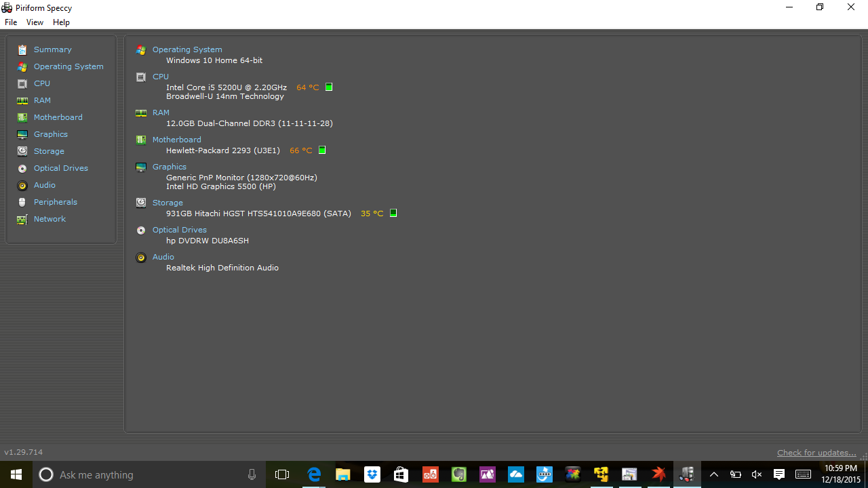
Task: Click the monitor icon beside Graphics heading
Action: [x=141, y=167]
